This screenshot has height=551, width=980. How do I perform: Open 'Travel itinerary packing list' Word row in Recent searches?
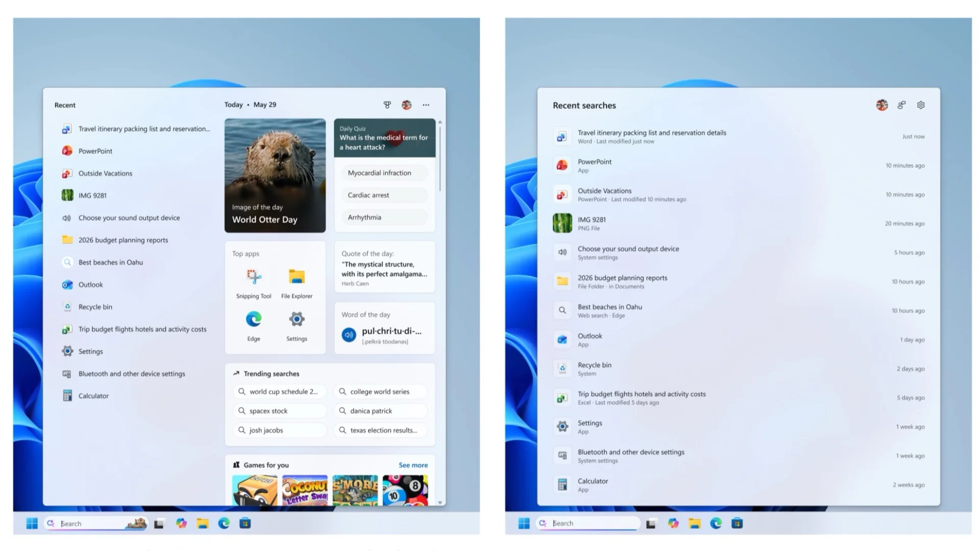pos(739,137)
